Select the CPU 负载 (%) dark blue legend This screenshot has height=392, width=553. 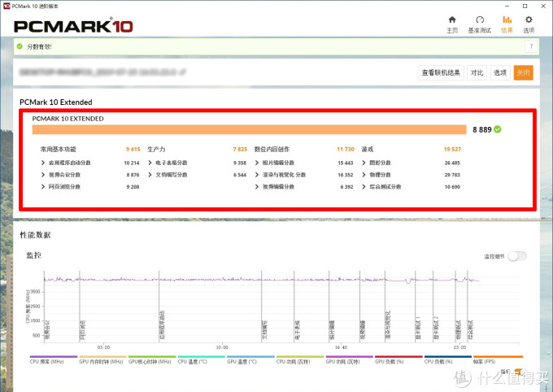tap(448, 360)
